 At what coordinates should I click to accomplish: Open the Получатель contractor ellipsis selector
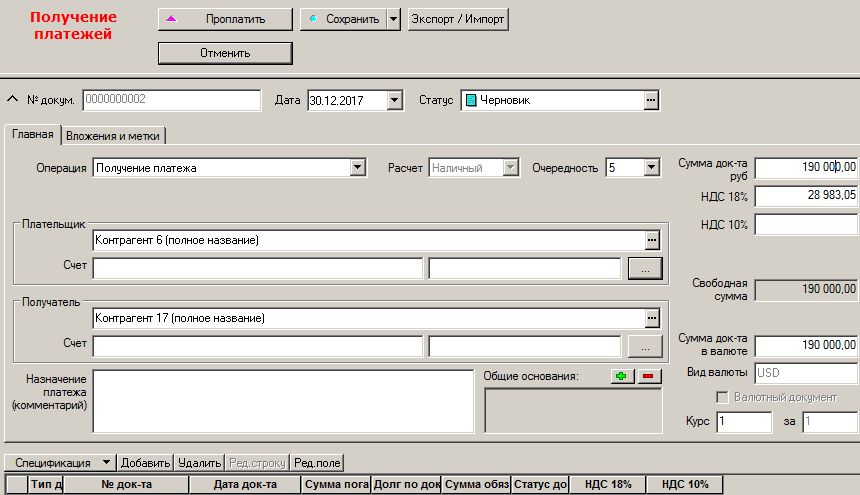[652, 318]
